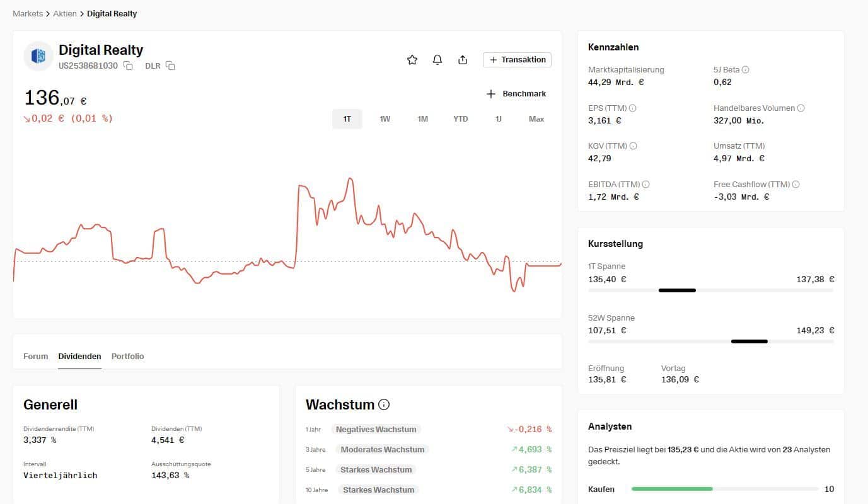Screen dimensions: 868x504
Task: Go to Markets breadcrumb
Action: [x=28, y=14]
